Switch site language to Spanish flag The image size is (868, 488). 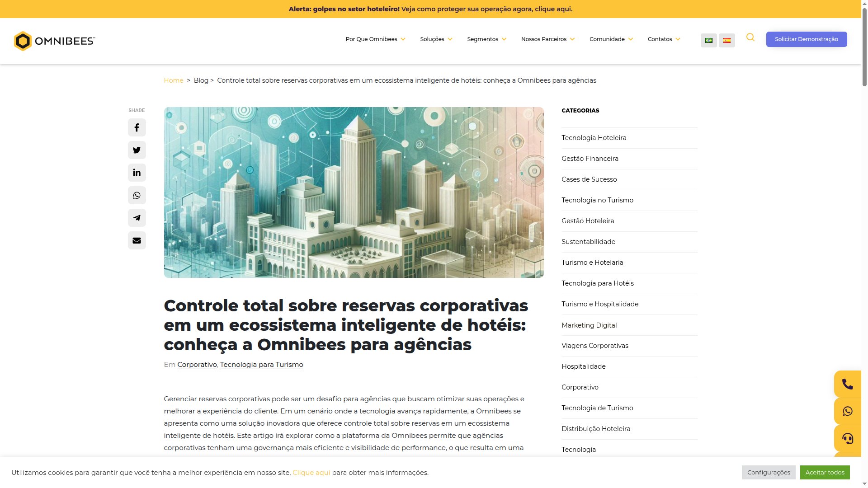[x=727, y=39]
